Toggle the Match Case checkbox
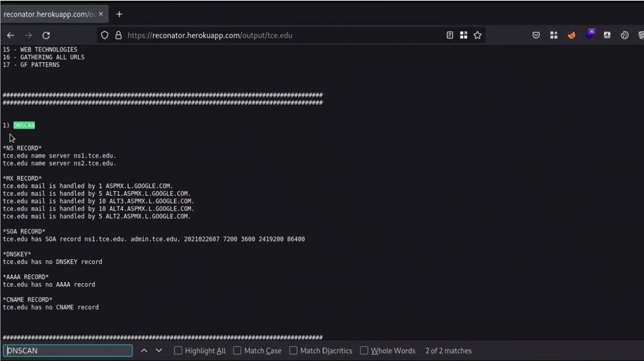The width and height of the screenshot is (644, 361). click(x=237, y=350)
